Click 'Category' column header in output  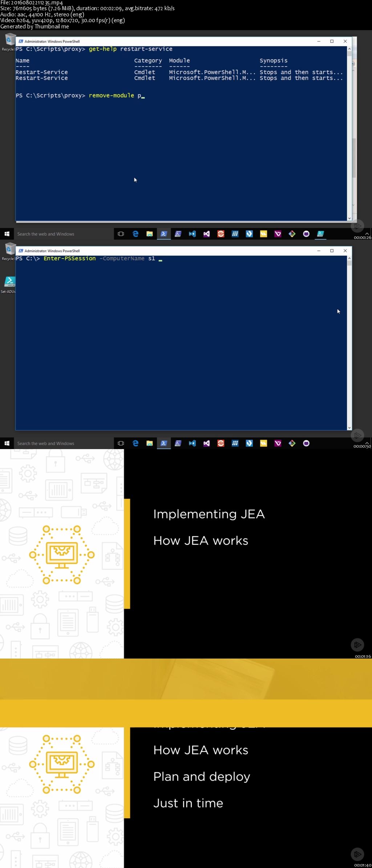click(x=148, y=60)
